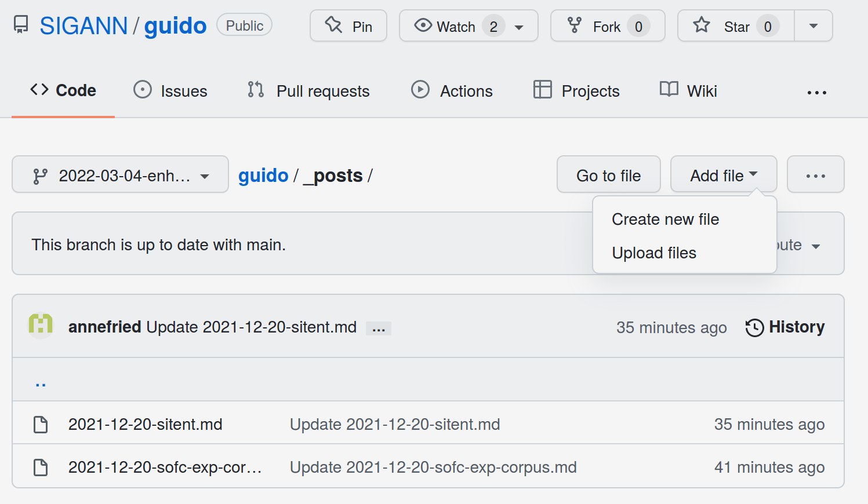Click the Pin repository button
Image resolution: width=868 pixels, height=504 pixels.
348,26
